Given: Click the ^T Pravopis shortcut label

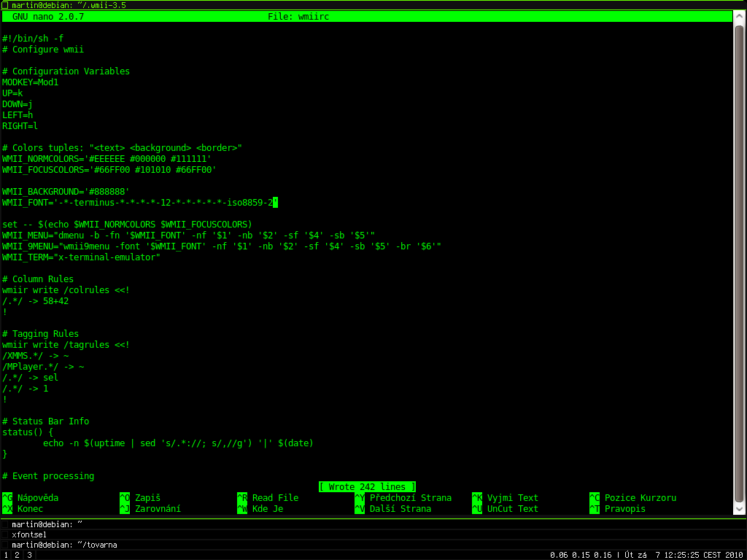Looking at the screenshot, I should tap(617, 509).
